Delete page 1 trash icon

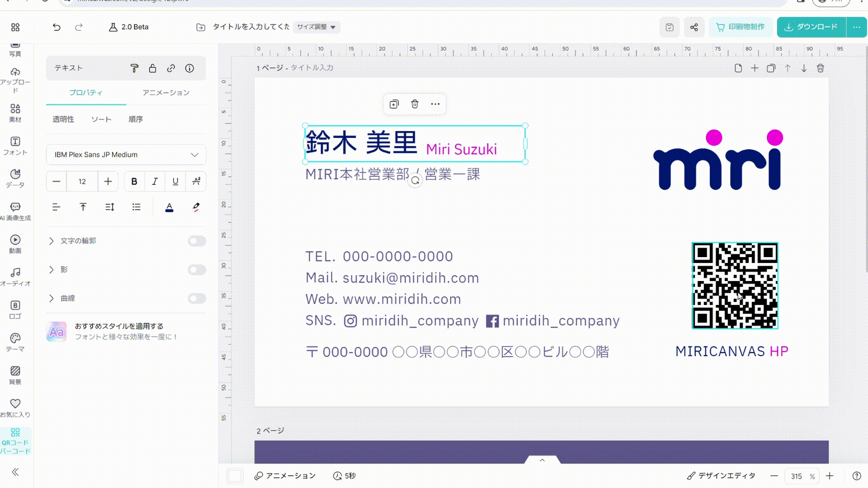click(x=821, y=68)
